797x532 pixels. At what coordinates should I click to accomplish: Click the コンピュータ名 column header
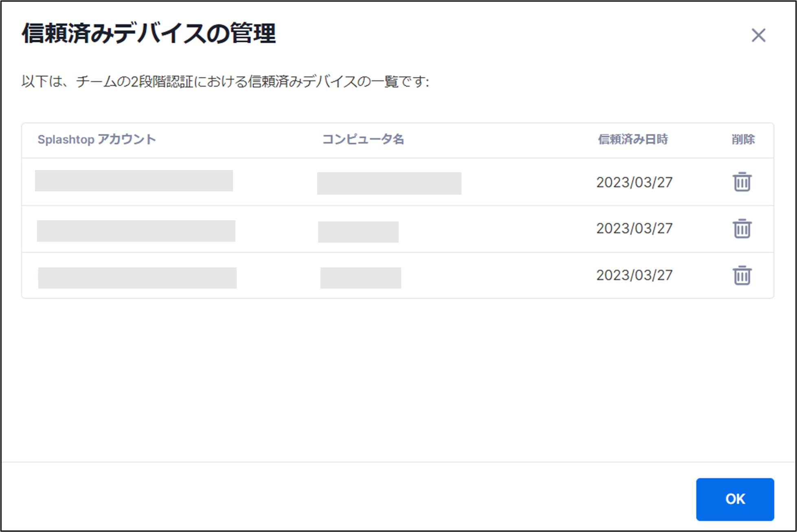(x=363, y=140)
